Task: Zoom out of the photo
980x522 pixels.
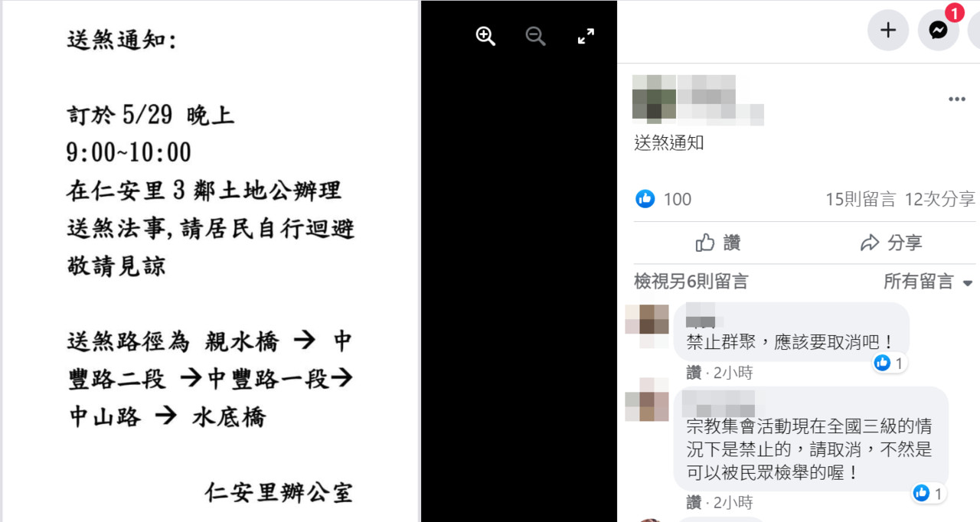Action: [x=535, y=36]
